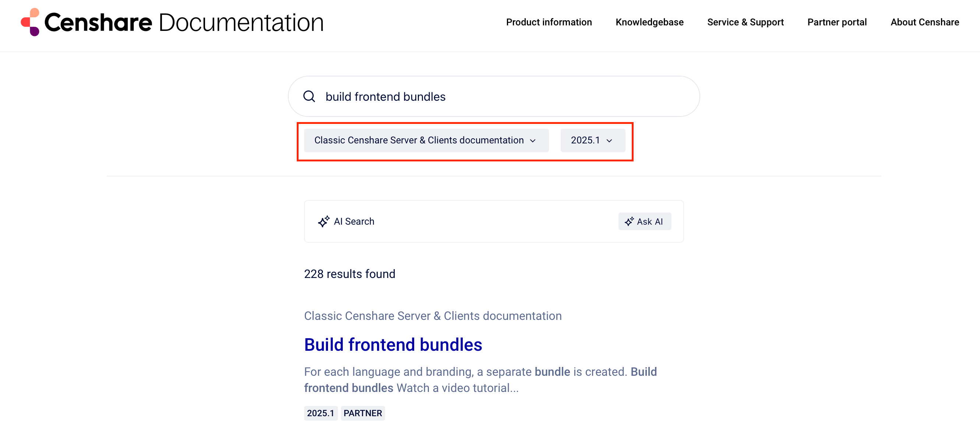Expand the 2025.1 version dropdown
Viewport: 980px width, 439px height.
592,140
